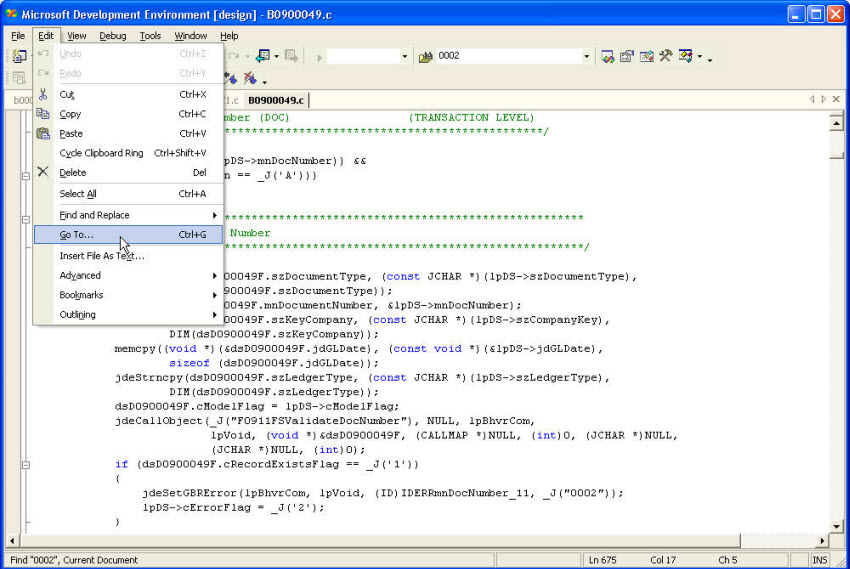Click the New Project toolbar icon
Screen dimensions: 850x569
coord(20,56)
